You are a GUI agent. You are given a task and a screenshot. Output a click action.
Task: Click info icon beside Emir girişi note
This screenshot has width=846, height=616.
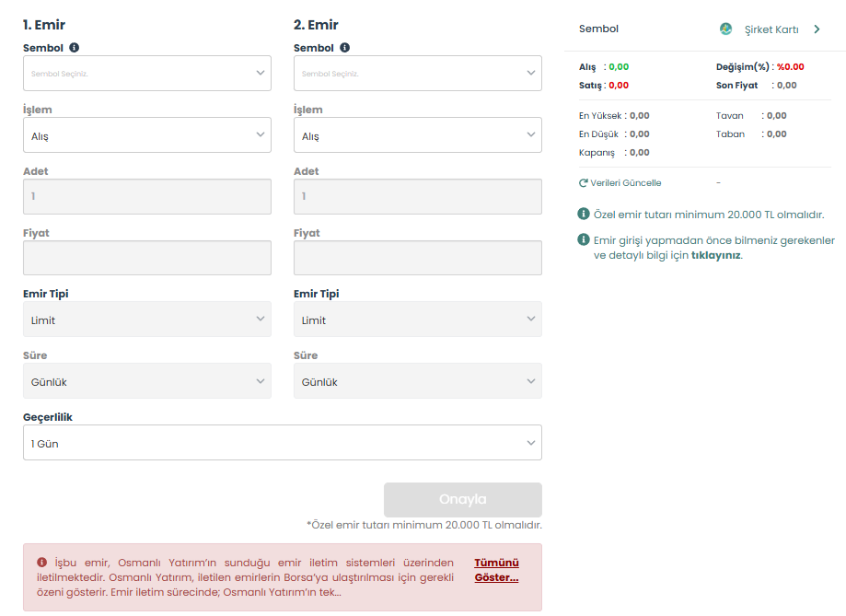[584, 240]
